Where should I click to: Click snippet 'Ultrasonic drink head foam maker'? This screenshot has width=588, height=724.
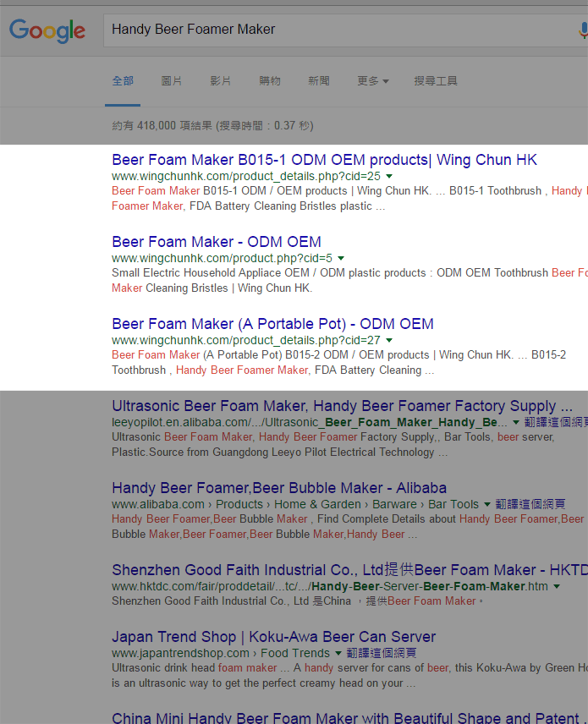point(194,668)
